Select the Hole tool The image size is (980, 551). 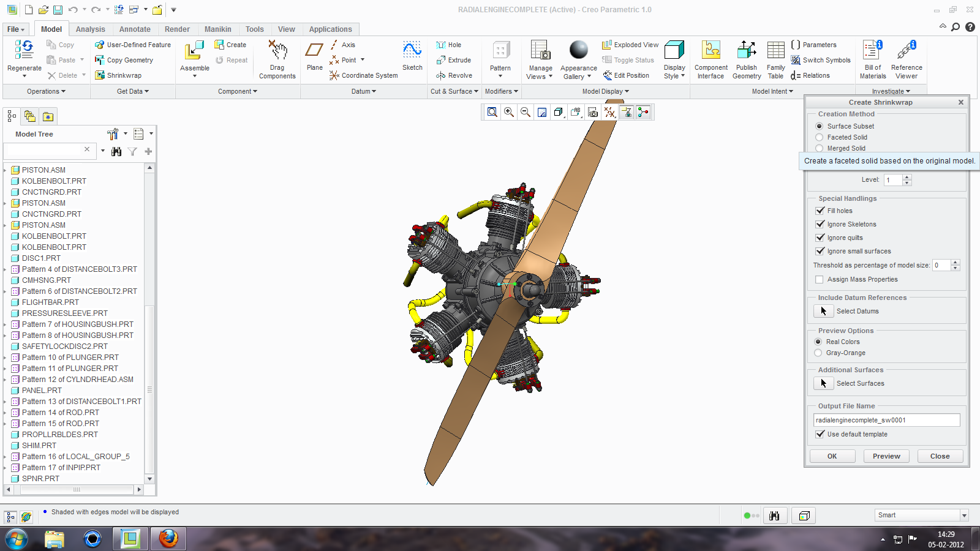(448, 45)
